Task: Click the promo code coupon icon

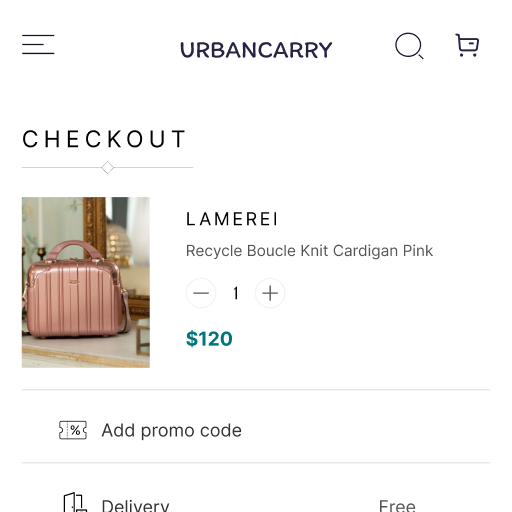Action: 73,430
